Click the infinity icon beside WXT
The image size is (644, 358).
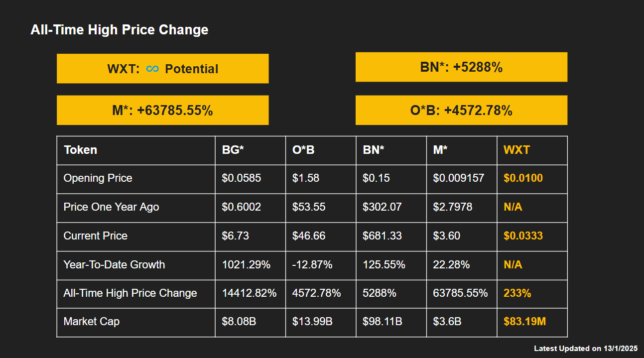(152, 69)
